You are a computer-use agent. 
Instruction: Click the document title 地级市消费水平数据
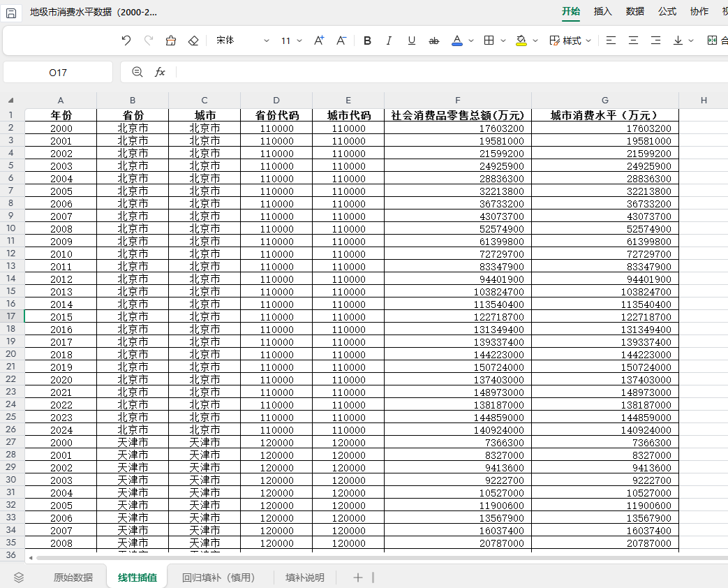pyautogui.click(x=93, y=12)
